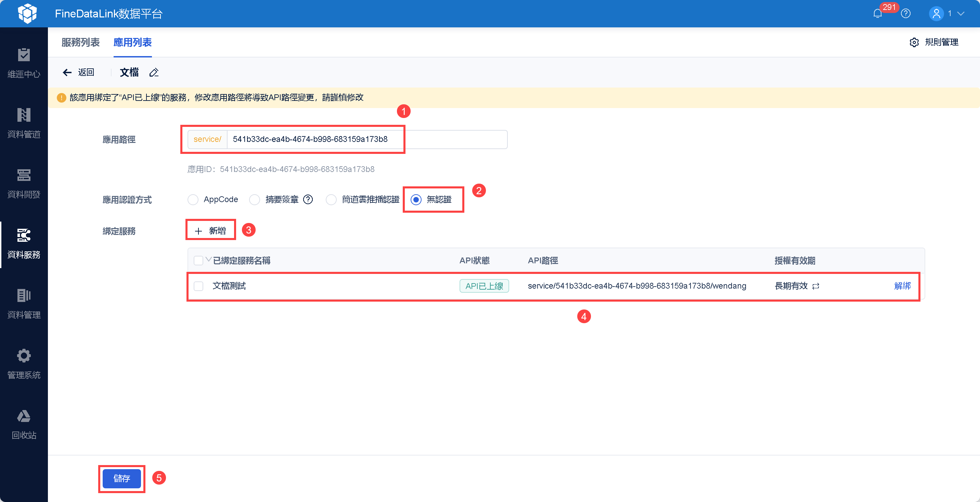Select the 簡道雲推播認證 radio button
The height and width of the screenshot is (502, 980).
point(331,200)
